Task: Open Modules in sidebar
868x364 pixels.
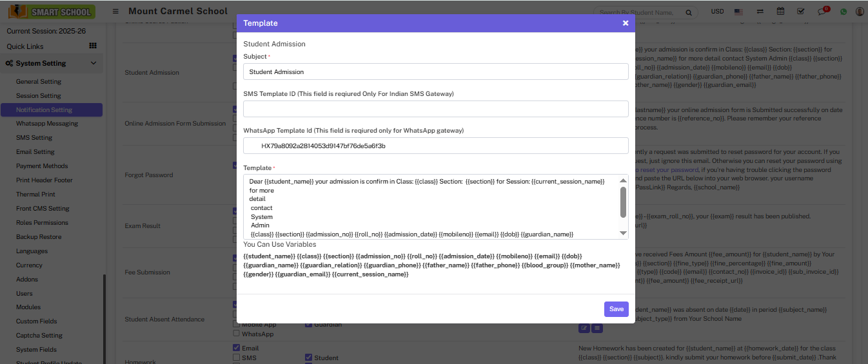Action: (28, 307)
